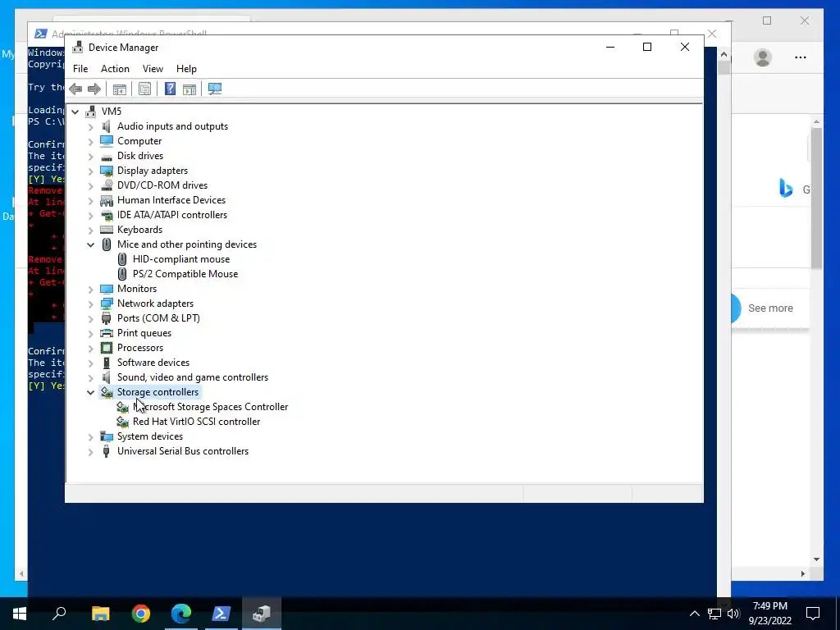Collapse Mice and other pointing devices
840x630 pixels.
click(90, 244)
